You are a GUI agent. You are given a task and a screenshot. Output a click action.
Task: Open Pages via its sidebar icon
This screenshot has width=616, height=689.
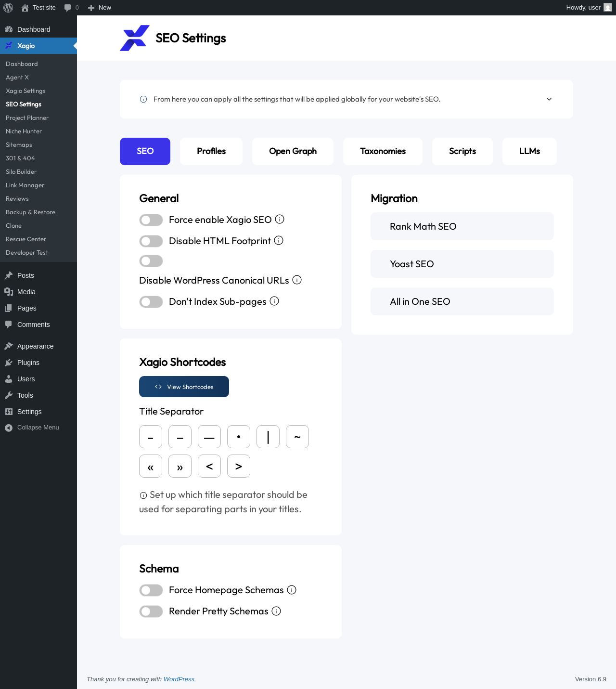point(9,308)
